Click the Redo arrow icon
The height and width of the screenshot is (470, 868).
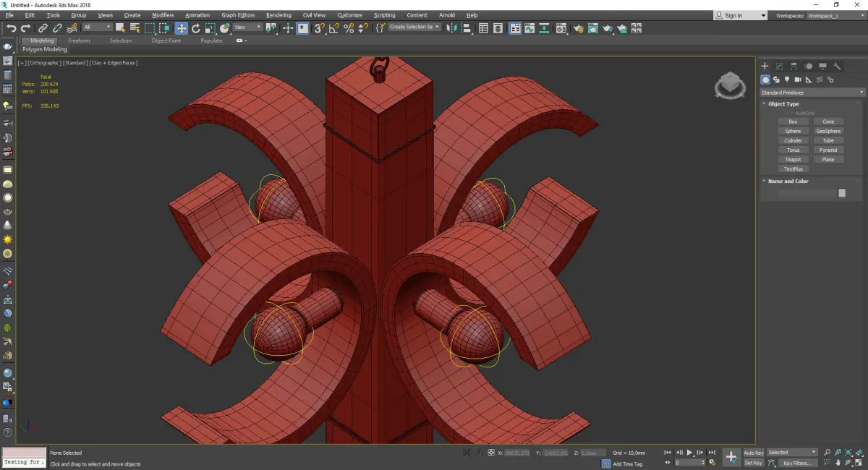(25, 28)
